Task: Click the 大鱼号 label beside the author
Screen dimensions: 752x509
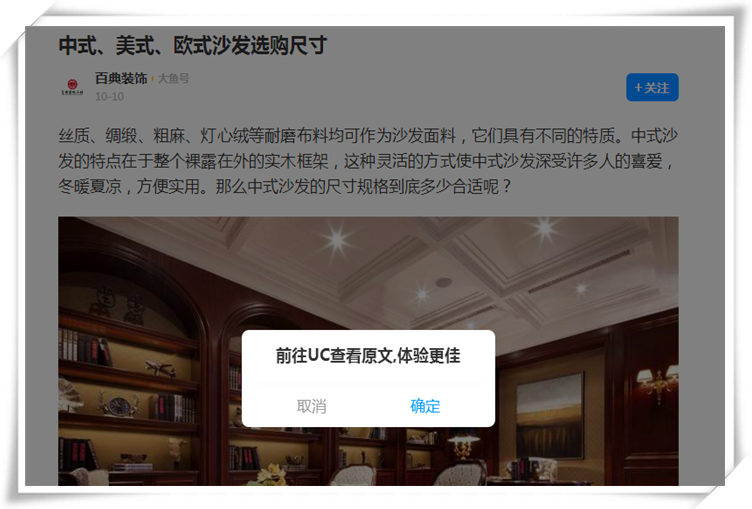Action: [x=174, y=78]
